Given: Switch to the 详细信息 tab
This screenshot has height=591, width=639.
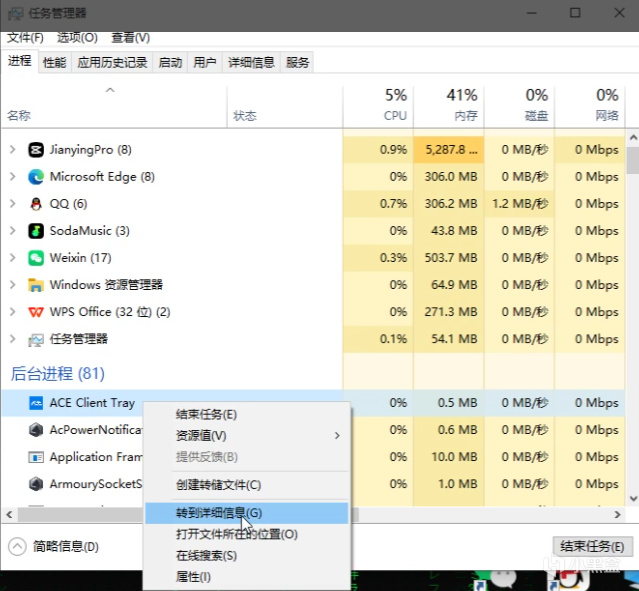Looking at the screenshot, I should (251, 62).
